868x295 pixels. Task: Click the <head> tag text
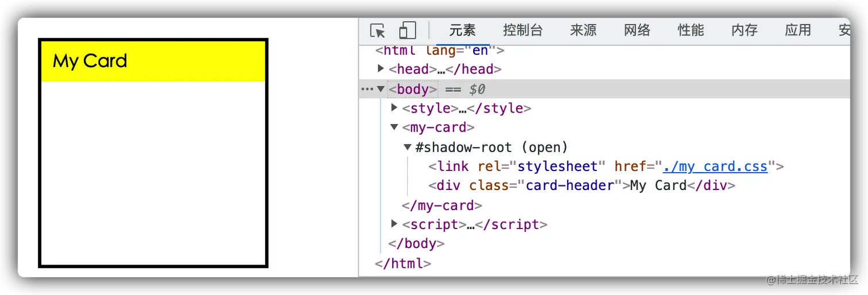pos(412,69)
